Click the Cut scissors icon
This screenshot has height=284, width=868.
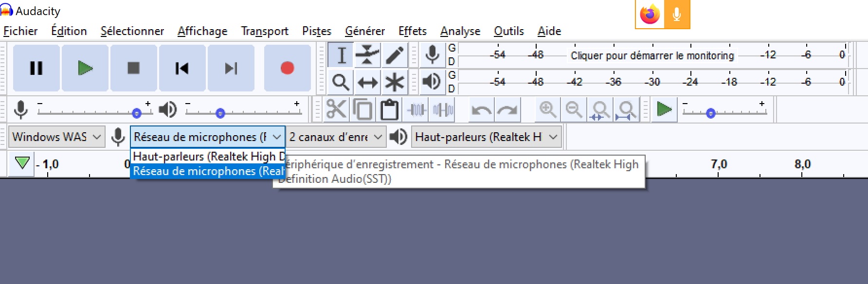336,109
